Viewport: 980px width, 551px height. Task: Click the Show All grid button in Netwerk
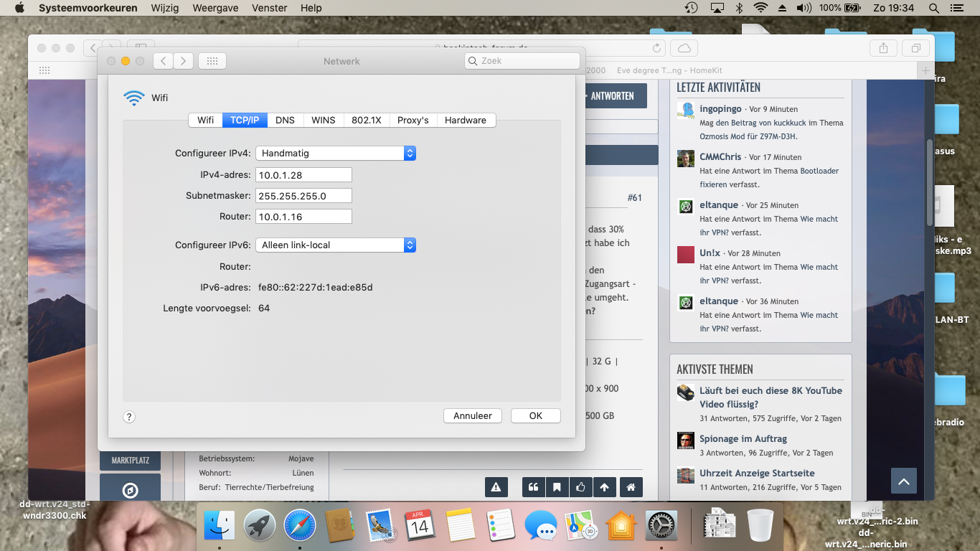pyautogui.click(x=212, y=61)
